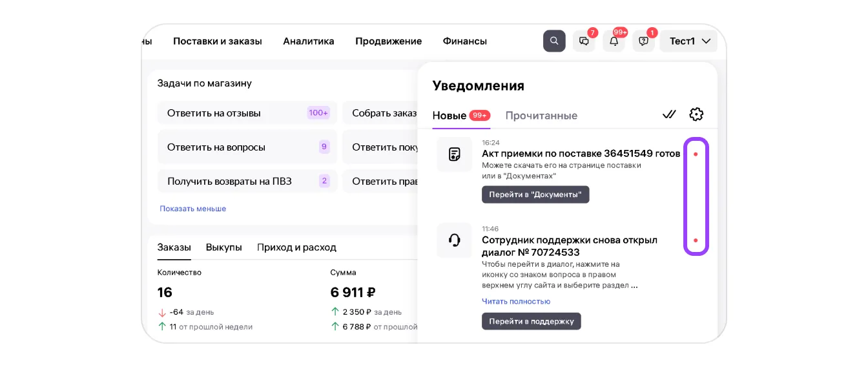Open notification settings gear icon
This screenshot has width=868, height=367.
696,114
